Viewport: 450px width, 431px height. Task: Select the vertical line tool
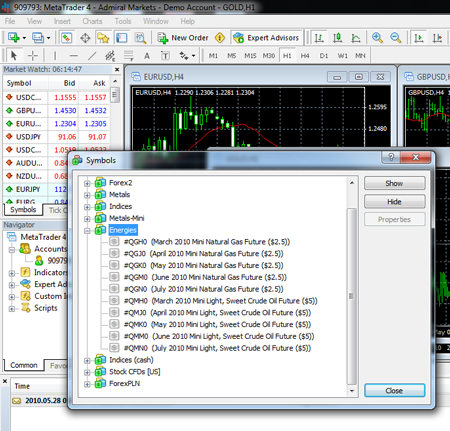tap(55, 55)
